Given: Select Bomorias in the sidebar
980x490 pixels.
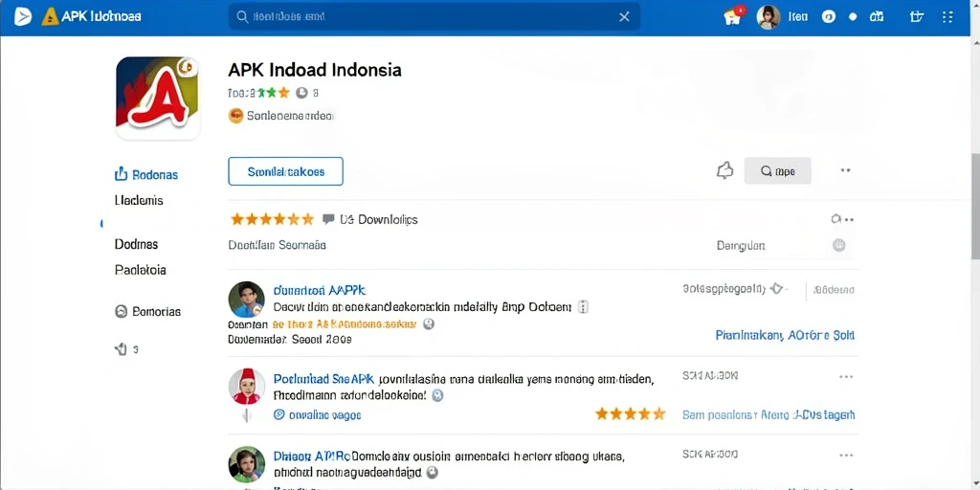Looking at the screenshot, I should point(148,311).
